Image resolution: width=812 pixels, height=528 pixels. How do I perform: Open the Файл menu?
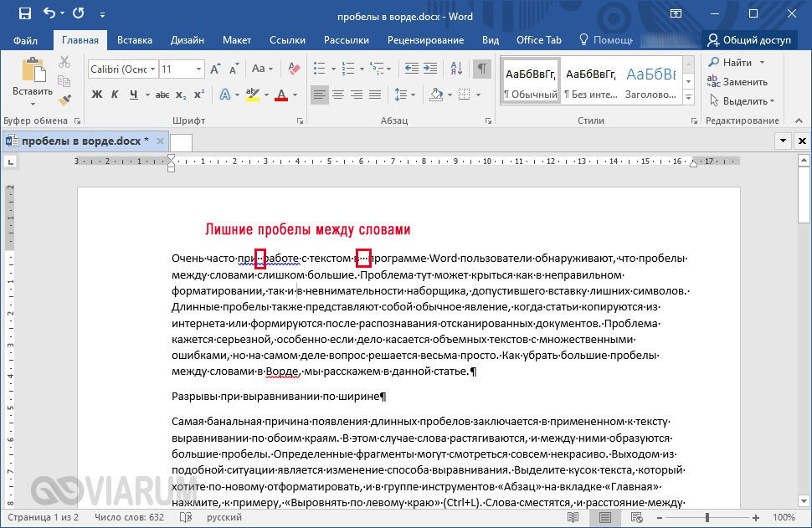pos(25,40)
